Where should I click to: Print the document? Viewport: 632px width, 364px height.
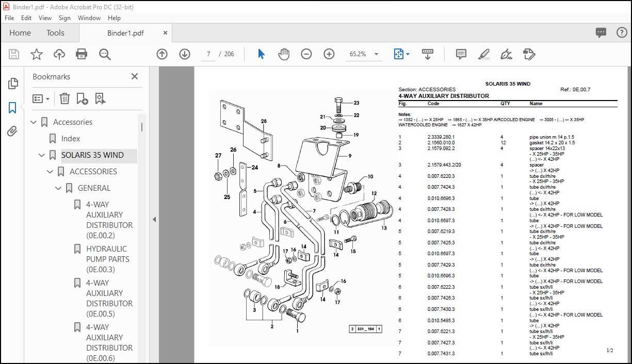[x=82, y=54]
